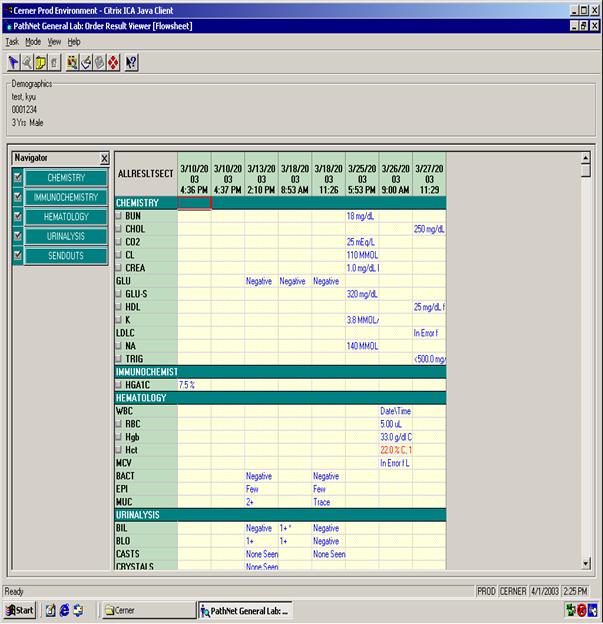Click the blue pointer tray icon

(592, 610)
